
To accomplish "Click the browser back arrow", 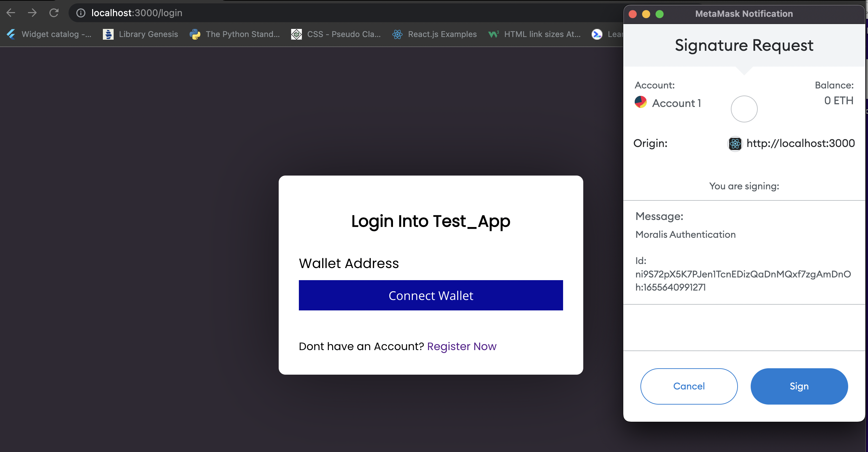I will coord(11,13).
